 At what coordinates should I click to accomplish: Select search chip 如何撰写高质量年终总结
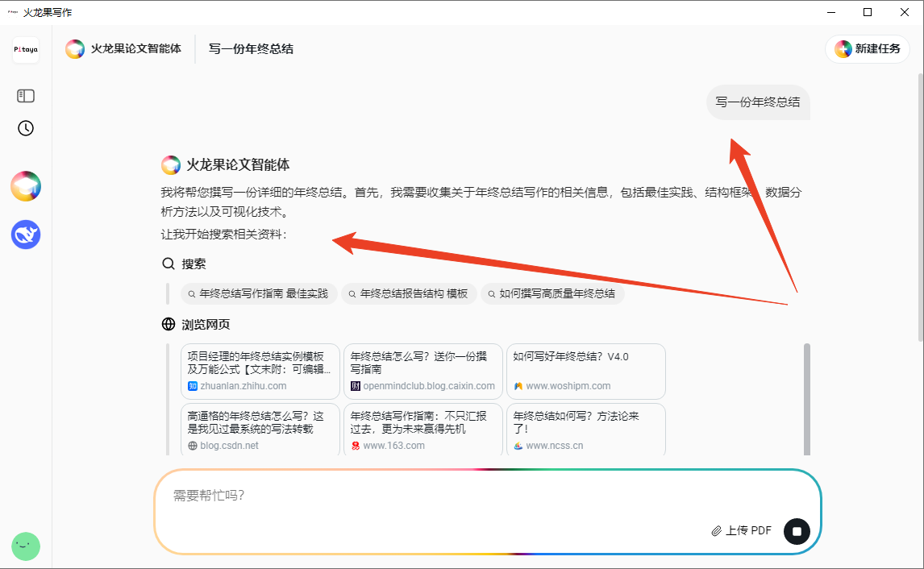click(x=552, y=293)
